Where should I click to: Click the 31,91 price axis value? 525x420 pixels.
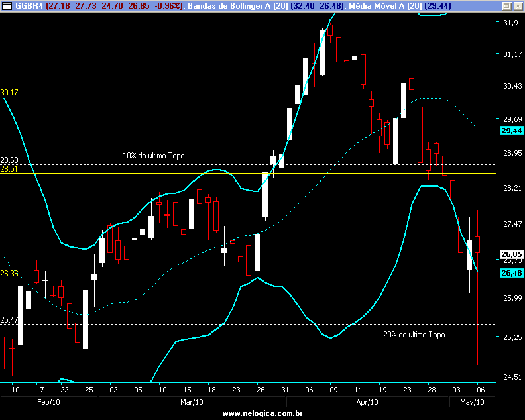(x=512, y=23)
